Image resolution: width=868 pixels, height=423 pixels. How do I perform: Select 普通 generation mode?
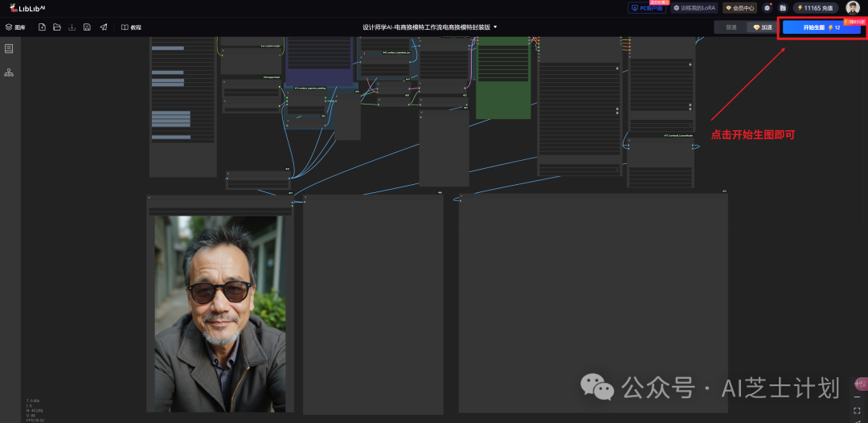click(731, 27)
